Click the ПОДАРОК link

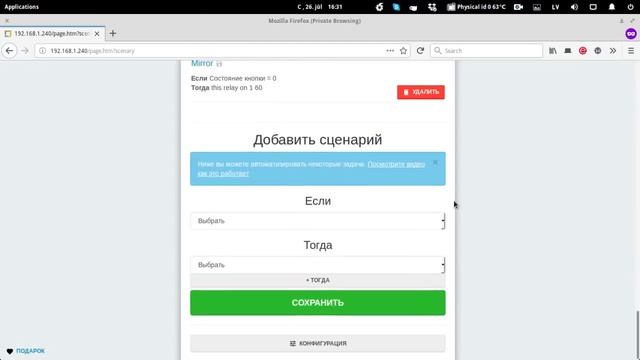tap(30, 351)
